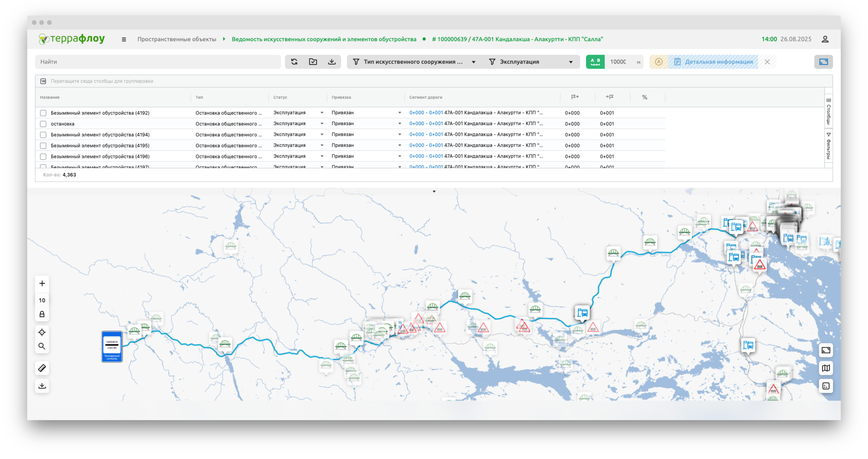Sort by the "Название" column header
The height and width of the screenshot is (459, 868).
point(50,97)
